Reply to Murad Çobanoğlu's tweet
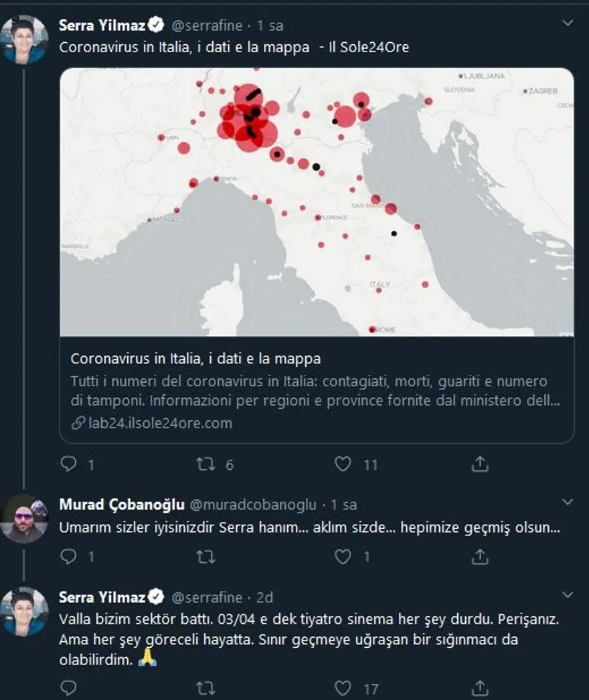Image resolution: width=589 pixels, height=700 pixels. pyautogui.click(x=69, y=556)
